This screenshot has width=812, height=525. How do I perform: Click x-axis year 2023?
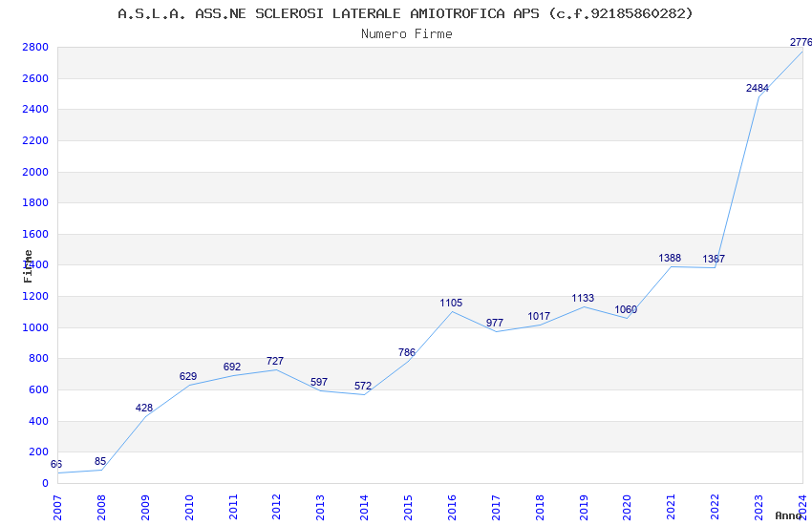click(x=759, y=508)
